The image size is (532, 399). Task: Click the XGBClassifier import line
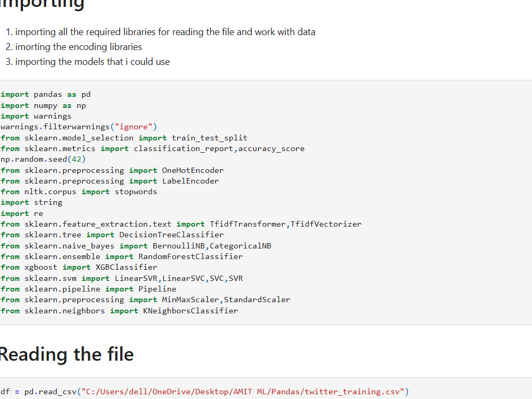pyautogui.click(x=79, y=267)
